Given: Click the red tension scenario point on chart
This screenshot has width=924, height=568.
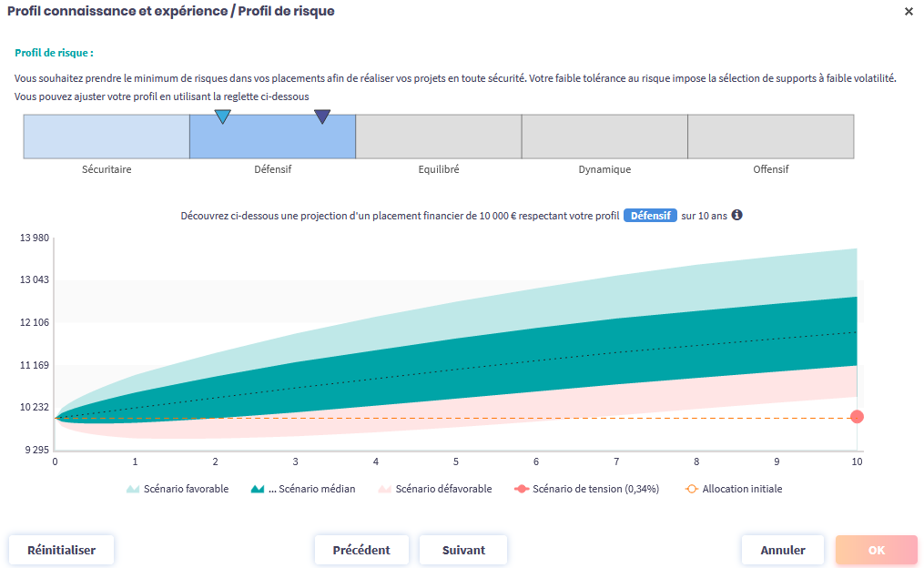Looking at the screenshot, I should point(857,417).
